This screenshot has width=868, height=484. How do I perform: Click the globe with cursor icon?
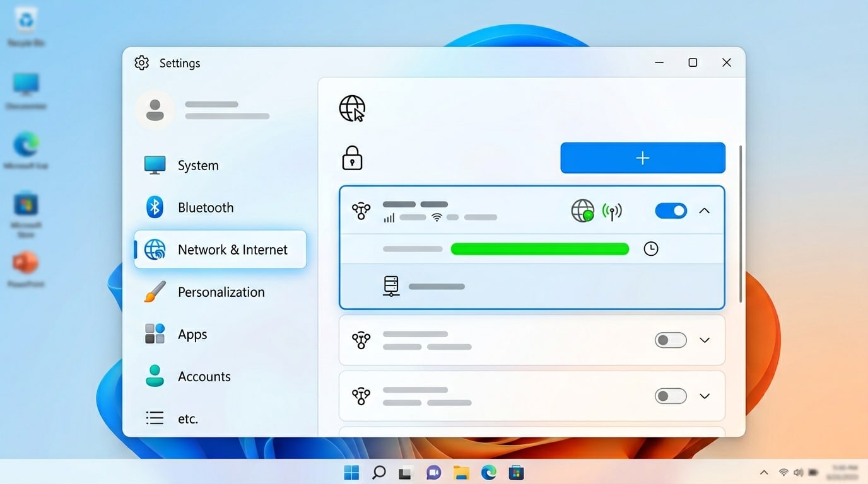point(352,108)
